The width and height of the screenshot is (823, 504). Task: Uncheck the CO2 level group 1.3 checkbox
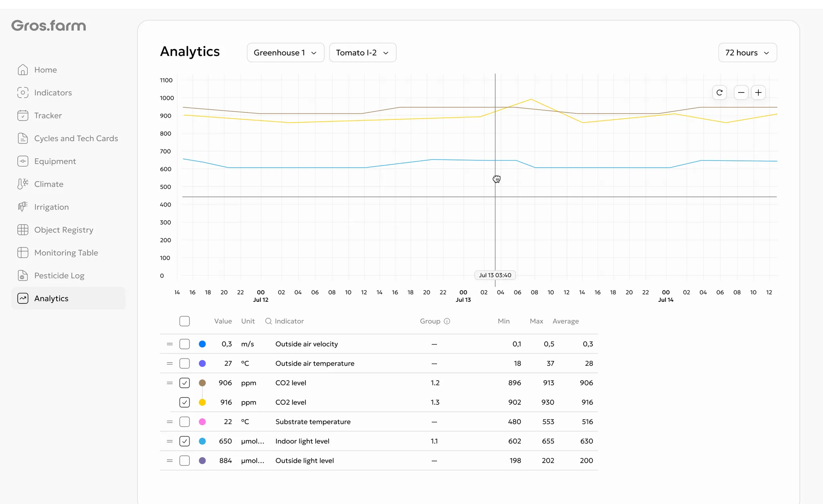pyautogui.click(x=184, y=402)
